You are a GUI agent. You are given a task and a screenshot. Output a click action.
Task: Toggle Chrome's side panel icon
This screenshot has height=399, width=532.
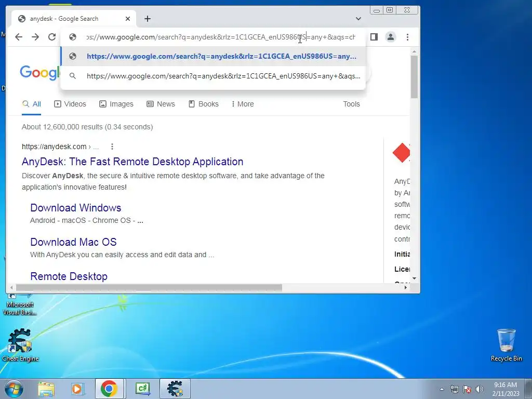point(374,37)
